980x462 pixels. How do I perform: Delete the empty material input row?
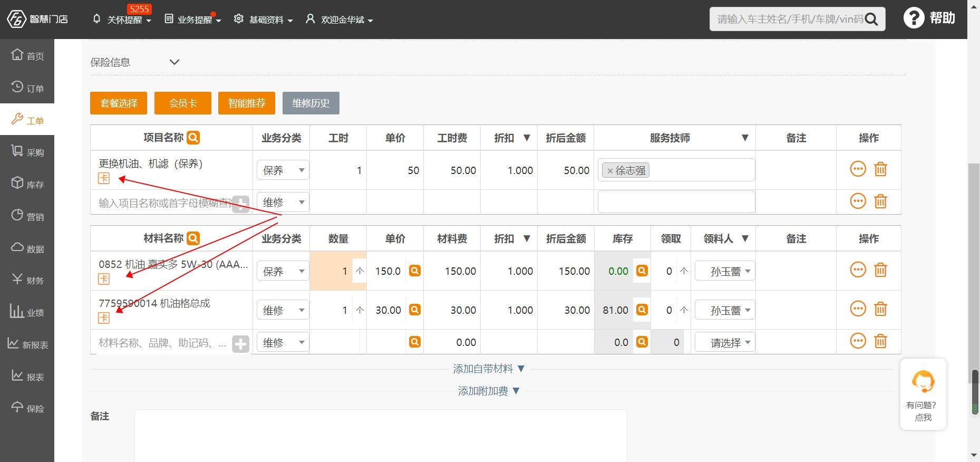coord(880,341)
